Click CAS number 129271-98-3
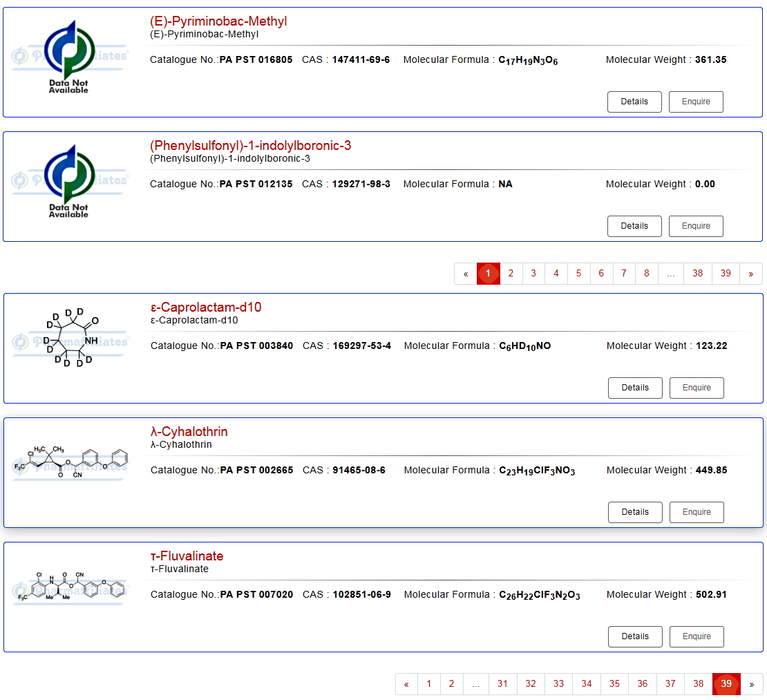 (361, 184)
